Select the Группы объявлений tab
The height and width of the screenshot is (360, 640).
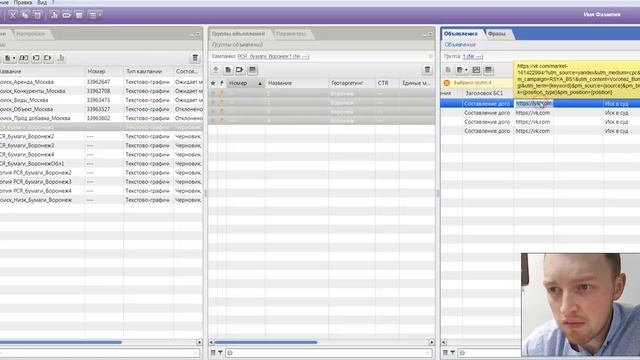tap(238, 34)
